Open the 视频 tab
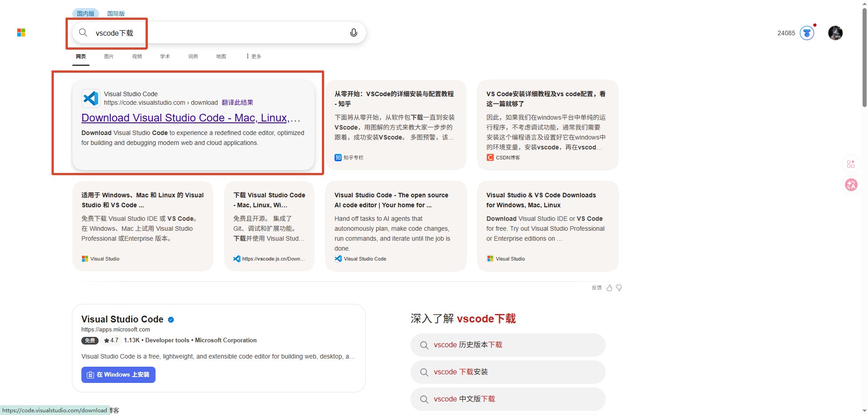The image size is (868, 415). (137, 56)
